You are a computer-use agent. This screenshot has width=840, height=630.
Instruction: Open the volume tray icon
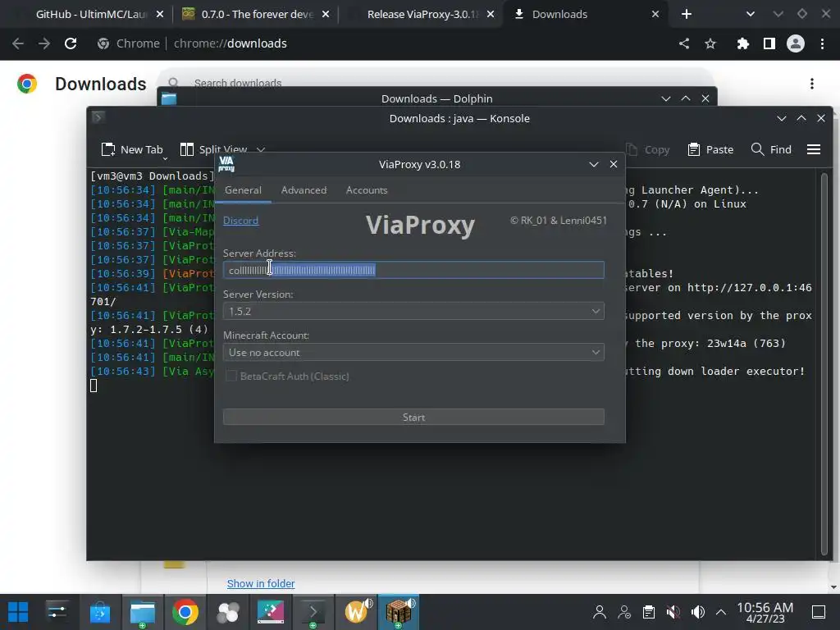698,612
